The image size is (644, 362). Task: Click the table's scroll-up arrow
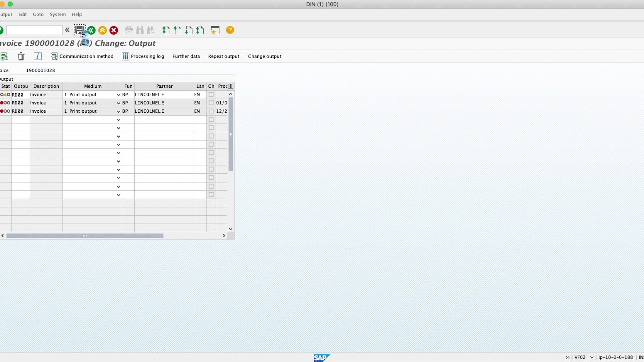pos(231,94)
